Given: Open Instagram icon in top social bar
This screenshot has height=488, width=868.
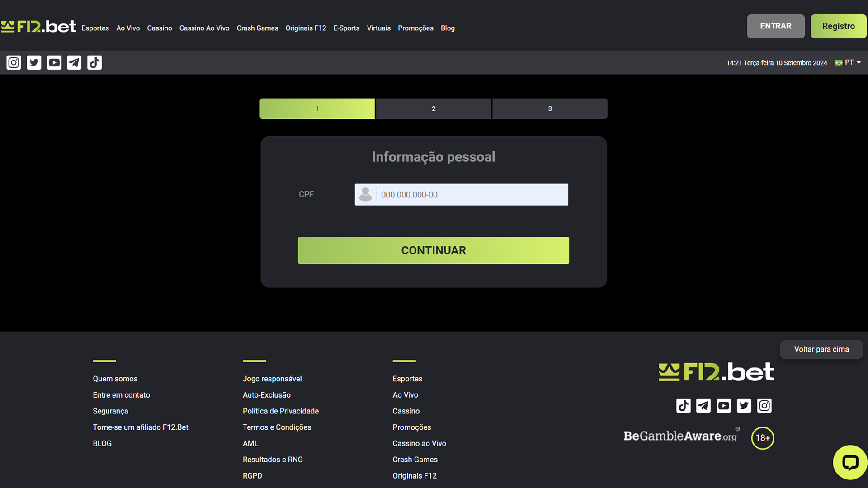Looking at the screenshot, I should pos(14,62).
